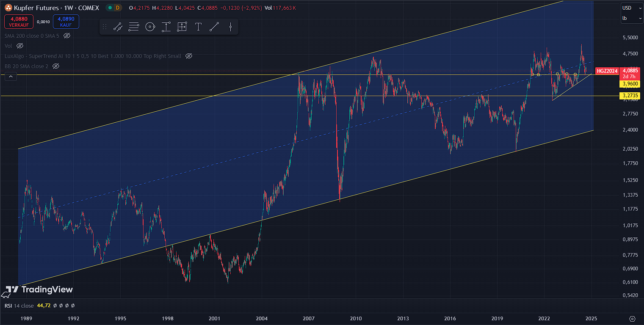Click the RSI 14 close indicator label

point(19,305)
